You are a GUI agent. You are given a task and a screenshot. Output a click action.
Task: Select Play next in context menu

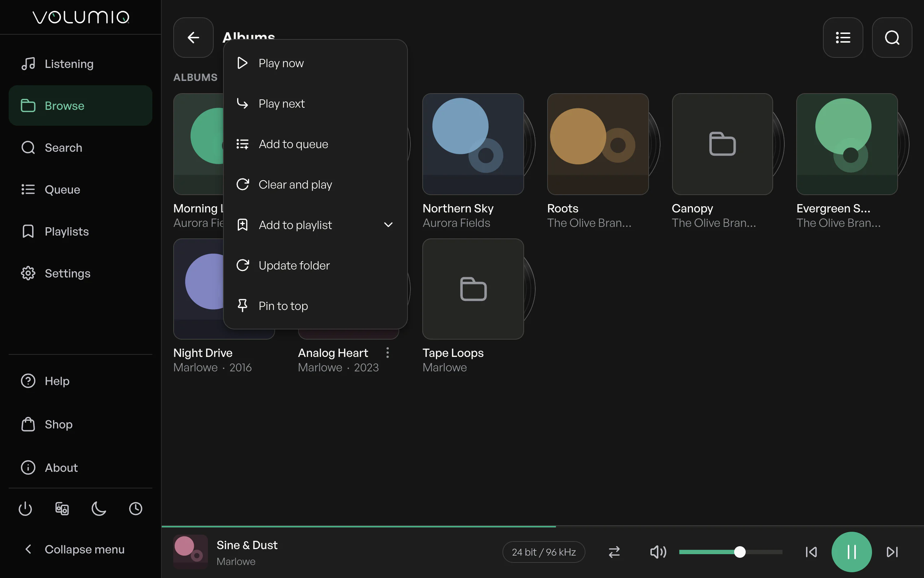coord(315,104)
